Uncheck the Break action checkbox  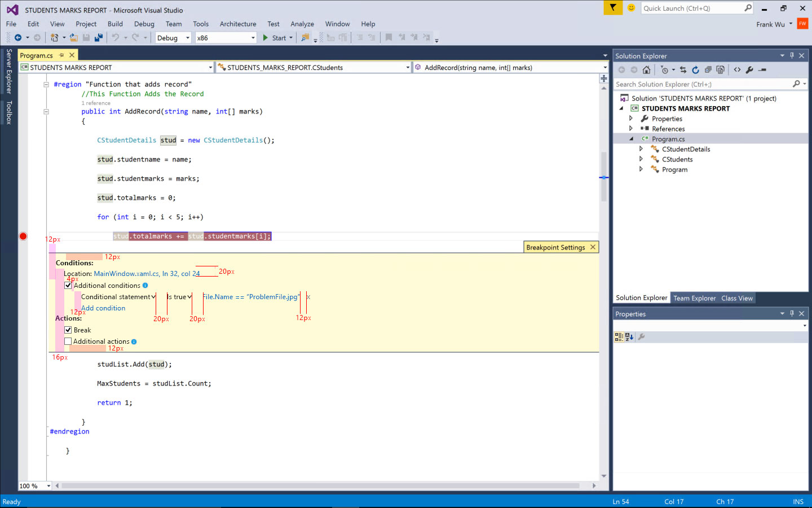68,330
